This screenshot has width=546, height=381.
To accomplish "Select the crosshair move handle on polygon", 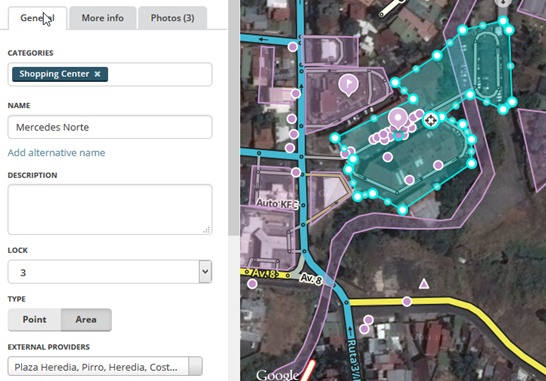I will pyautogui.click(x=431, y=120).
